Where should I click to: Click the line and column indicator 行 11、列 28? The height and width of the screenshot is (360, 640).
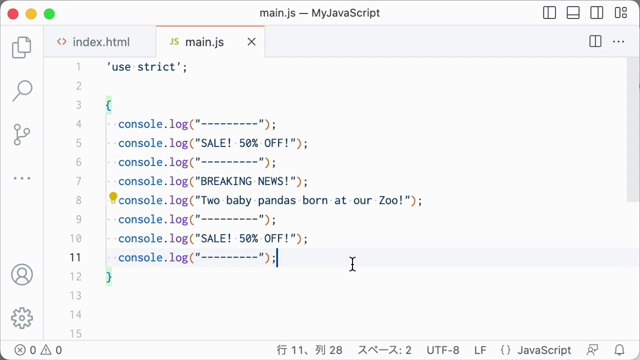coord(309,350)
